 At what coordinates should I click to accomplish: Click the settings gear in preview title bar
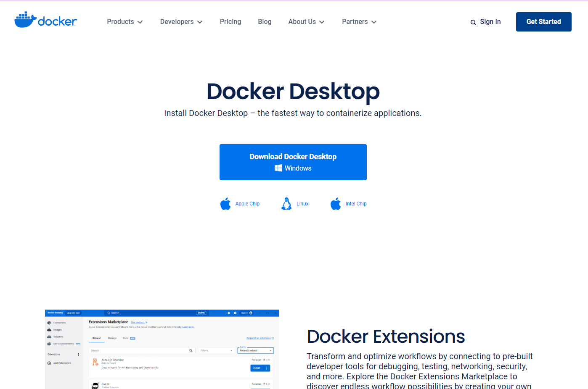(x=235, y=313)
